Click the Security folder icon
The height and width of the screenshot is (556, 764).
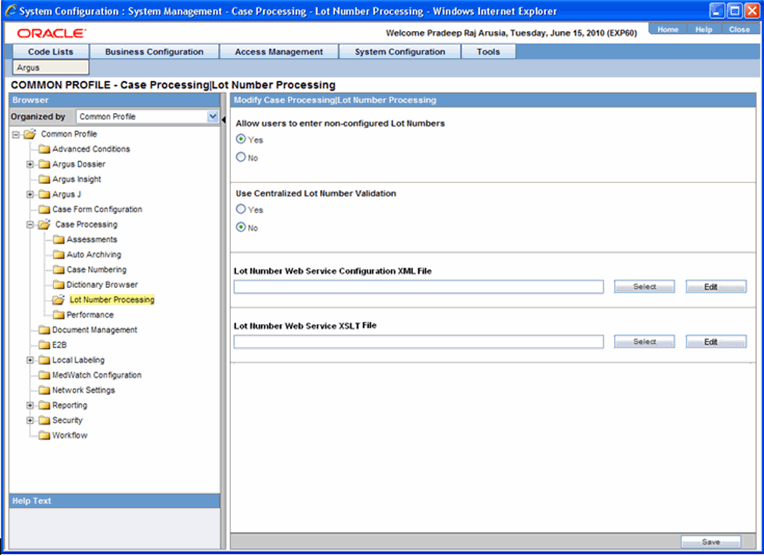44,421
